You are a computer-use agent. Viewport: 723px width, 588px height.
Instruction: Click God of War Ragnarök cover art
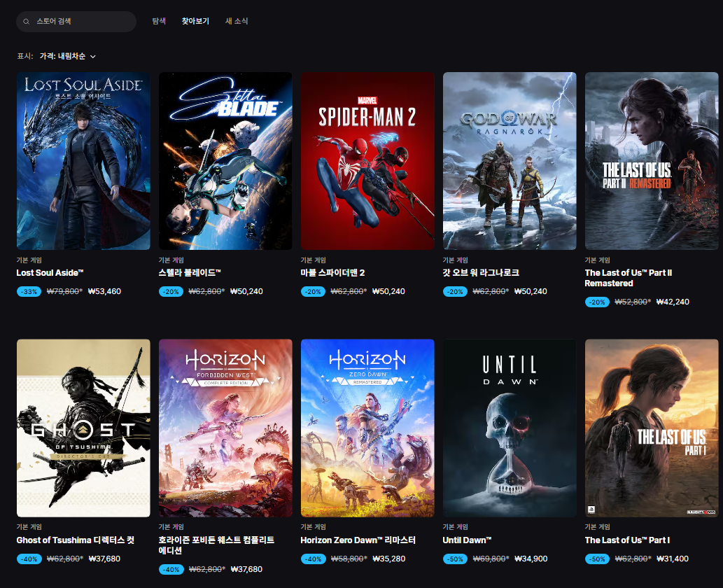point(510,161)
